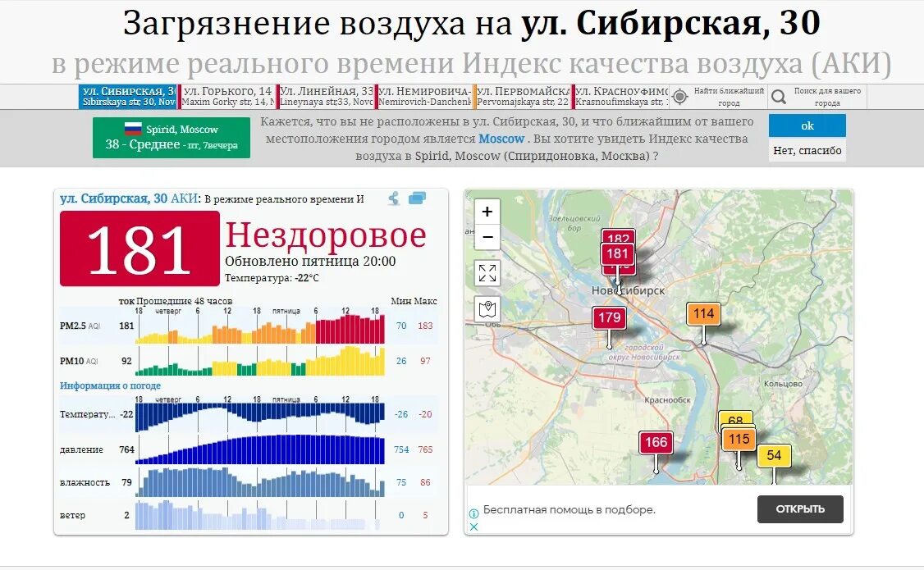Screen dimensions: 924x570
Task: Click 'Температура: -22°C' text
Action: (x=272, y=278)
